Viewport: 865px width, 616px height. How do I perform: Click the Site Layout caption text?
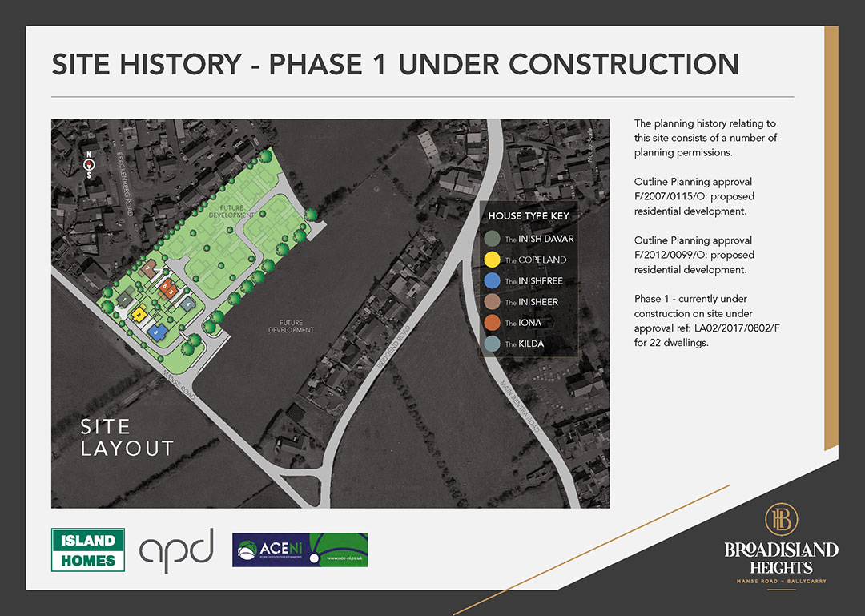(x=127, y=437)
